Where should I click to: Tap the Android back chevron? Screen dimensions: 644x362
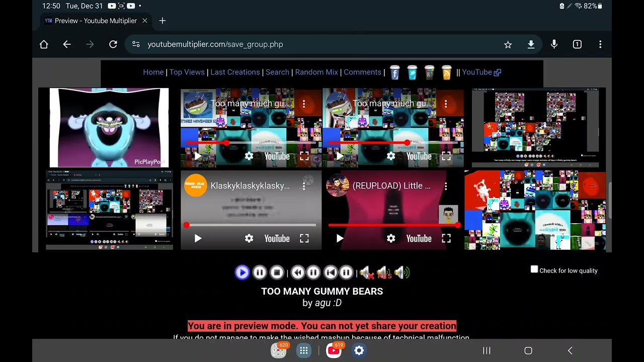point(570,350)
